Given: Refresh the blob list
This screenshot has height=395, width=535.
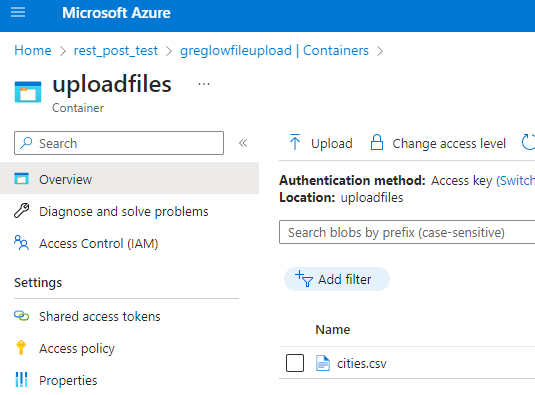Looking at the screenshot, I should click(528, 142).
